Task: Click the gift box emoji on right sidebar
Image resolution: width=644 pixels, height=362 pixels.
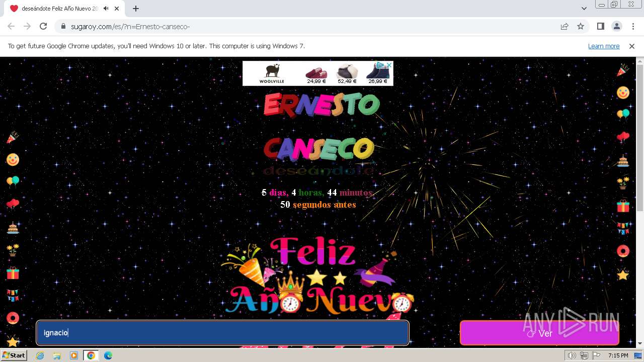Action: [623, 206]
